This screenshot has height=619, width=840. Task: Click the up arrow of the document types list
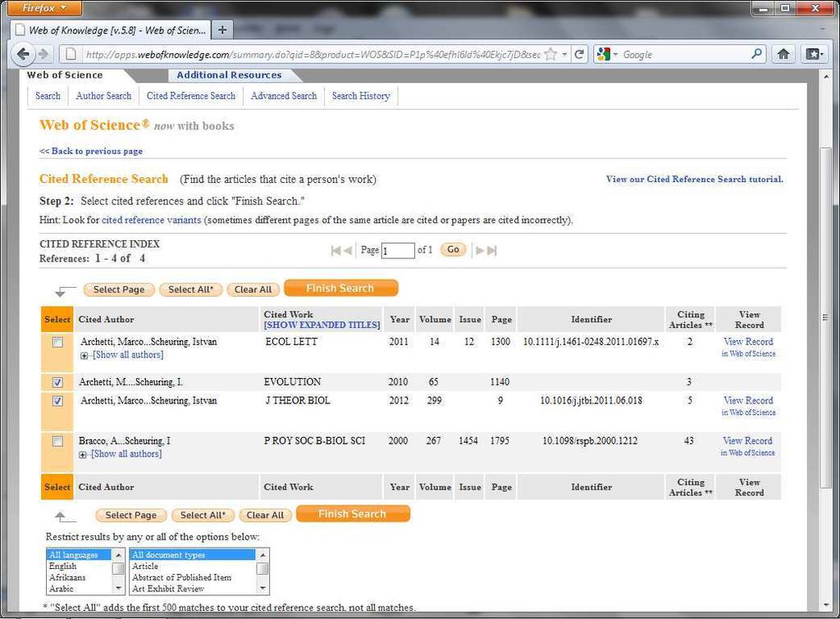pyautogui.click(x=262, y=555)
